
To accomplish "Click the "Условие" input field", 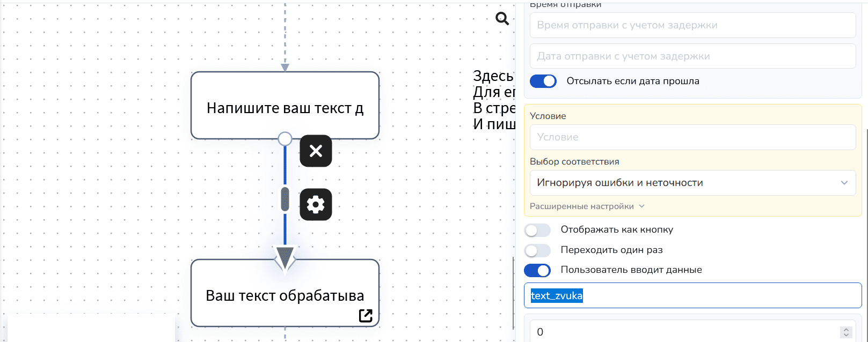I will 692,137.
